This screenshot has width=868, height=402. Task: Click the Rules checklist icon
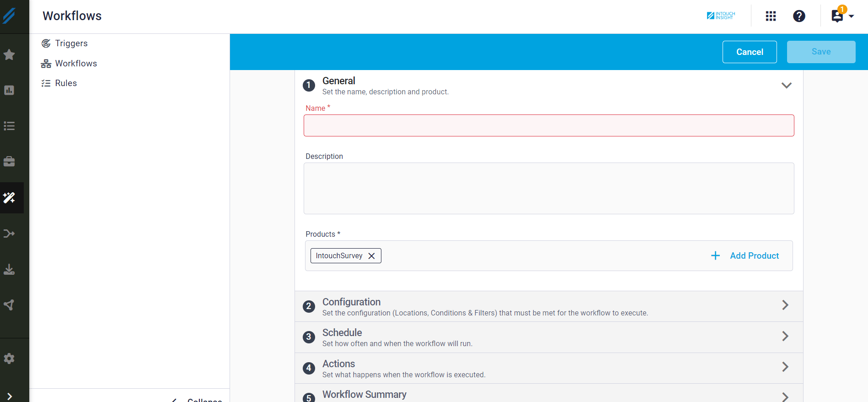click(x=46, y=83)
